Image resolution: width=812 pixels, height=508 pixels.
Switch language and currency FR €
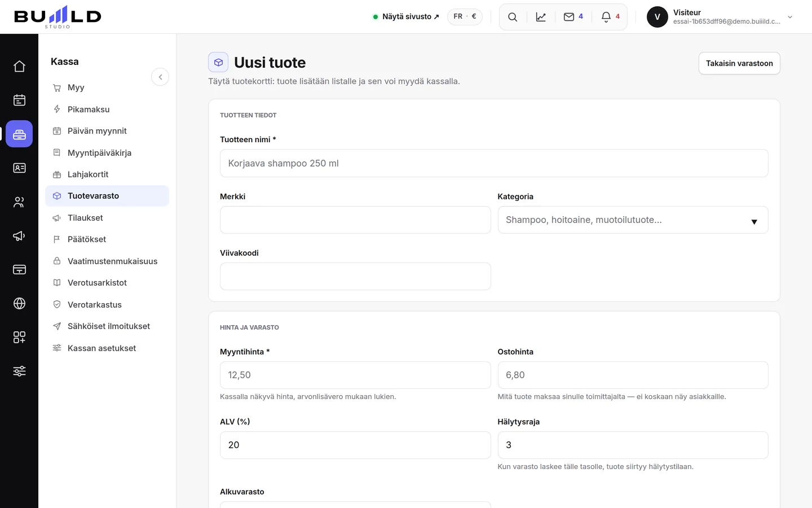(465, 17)
